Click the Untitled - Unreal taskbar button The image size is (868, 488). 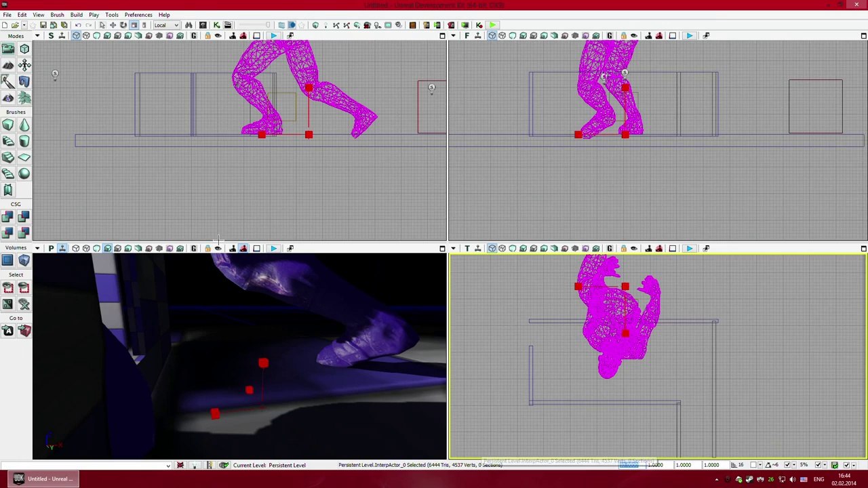42,479
